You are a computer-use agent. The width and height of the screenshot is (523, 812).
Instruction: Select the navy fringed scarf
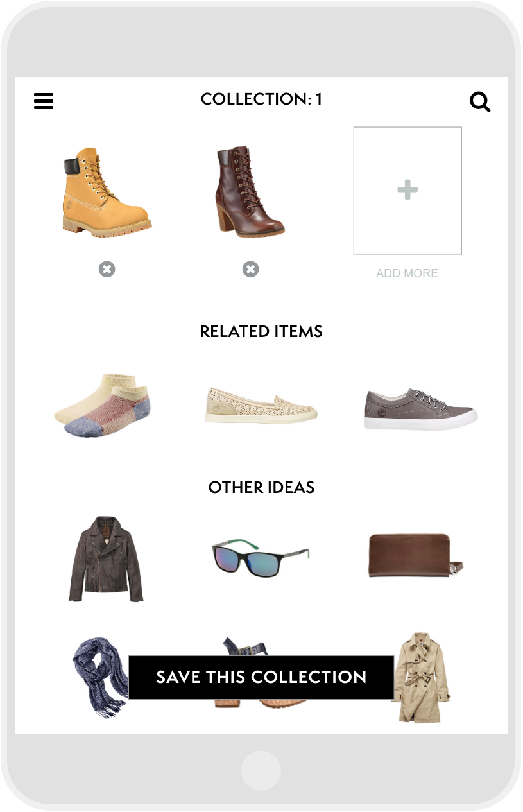coord(101,677)
